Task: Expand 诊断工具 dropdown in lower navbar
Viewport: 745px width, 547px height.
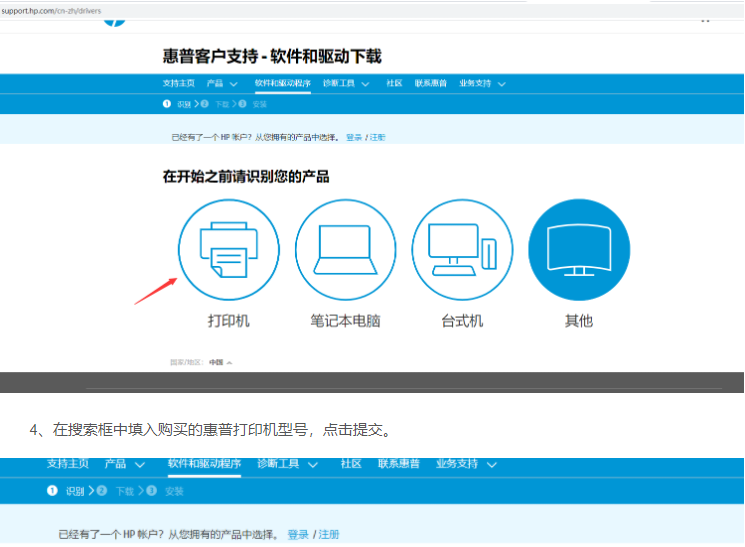Action: [287, 464]
